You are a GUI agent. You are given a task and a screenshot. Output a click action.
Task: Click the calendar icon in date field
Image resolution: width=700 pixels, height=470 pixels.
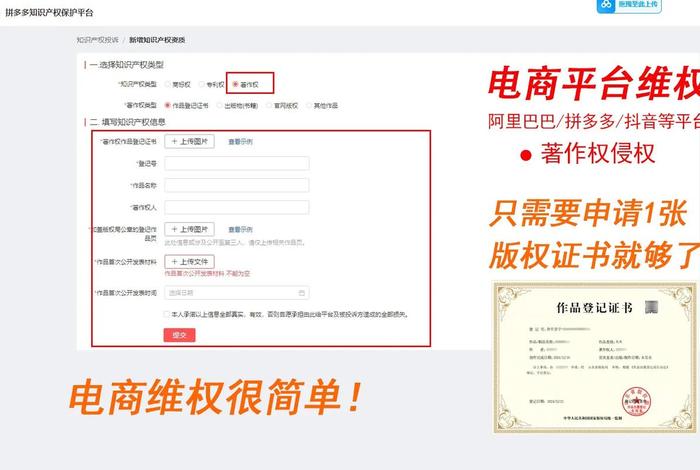coord(302,293)
